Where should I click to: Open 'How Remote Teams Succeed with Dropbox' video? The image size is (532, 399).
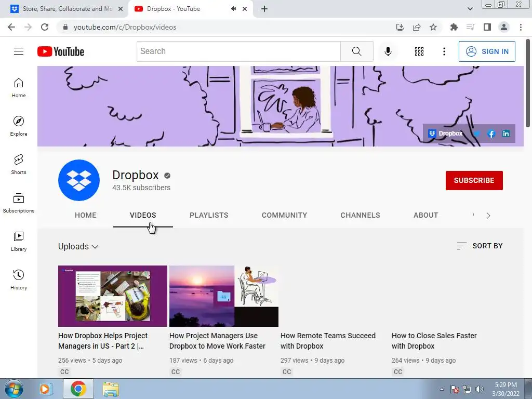328,341
